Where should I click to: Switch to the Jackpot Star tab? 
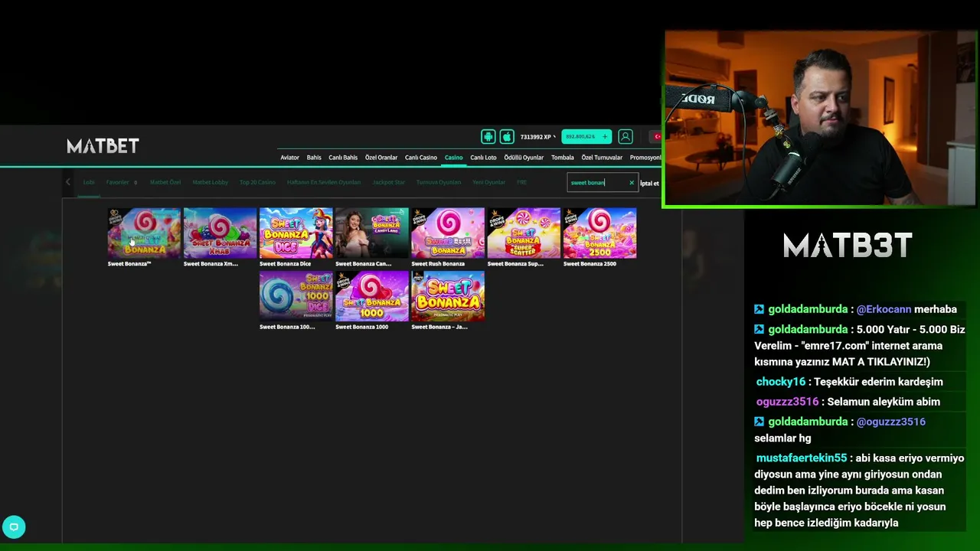pos(389,183)
